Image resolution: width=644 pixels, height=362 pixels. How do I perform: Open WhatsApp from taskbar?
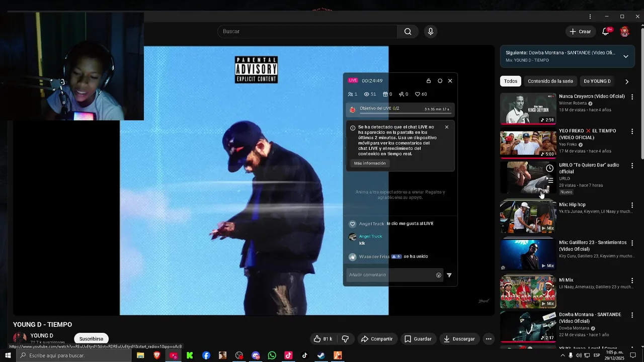tap(272, 355)
